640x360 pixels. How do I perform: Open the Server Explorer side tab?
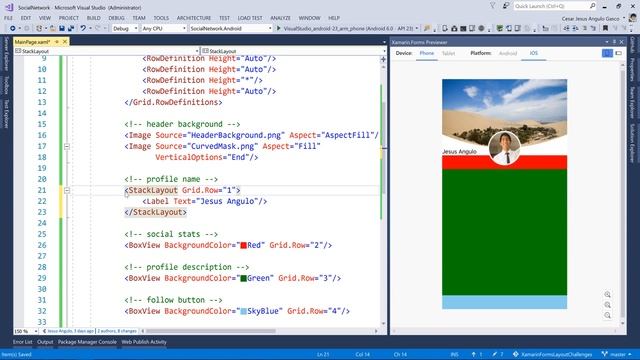6,53
